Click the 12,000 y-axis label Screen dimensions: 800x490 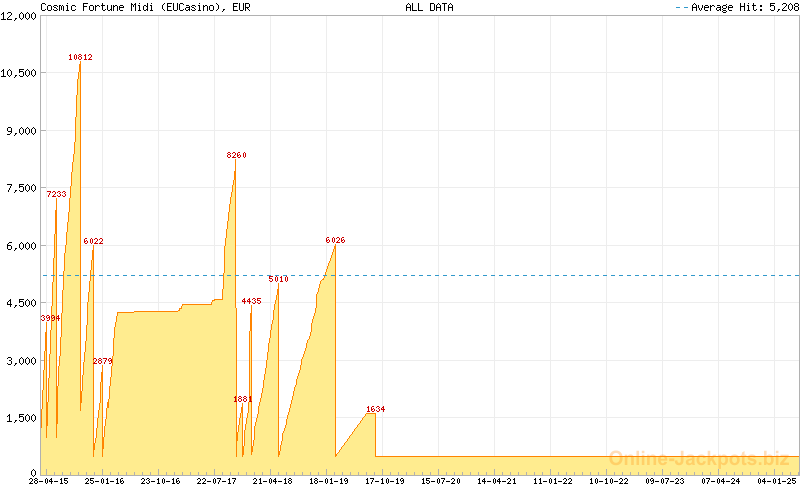click(x=19, y=16)
